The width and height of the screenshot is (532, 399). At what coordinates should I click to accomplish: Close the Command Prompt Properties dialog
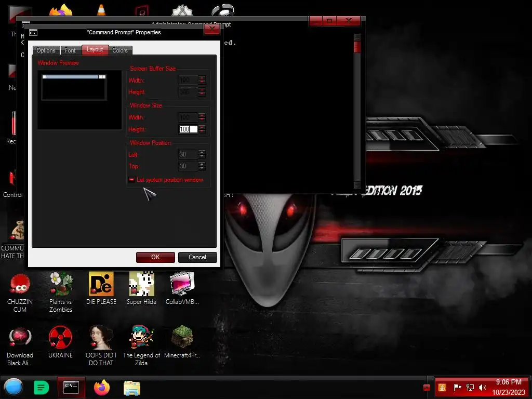coord(212,29)
